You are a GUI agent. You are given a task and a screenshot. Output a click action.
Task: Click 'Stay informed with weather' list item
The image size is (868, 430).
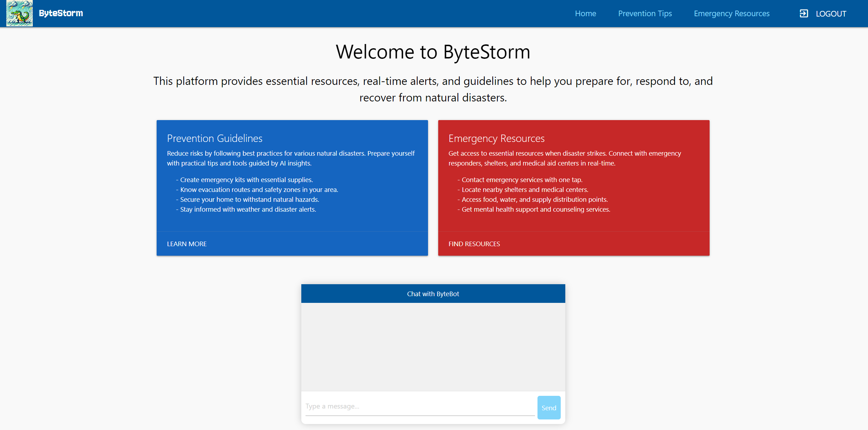pos(248,209)
